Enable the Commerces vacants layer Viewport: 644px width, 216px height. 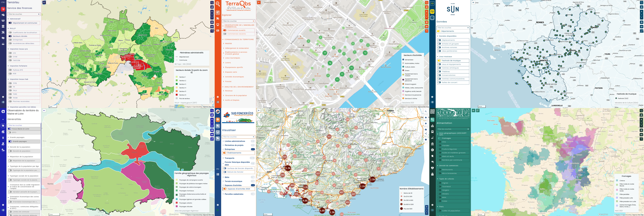(x=225, y=34)
